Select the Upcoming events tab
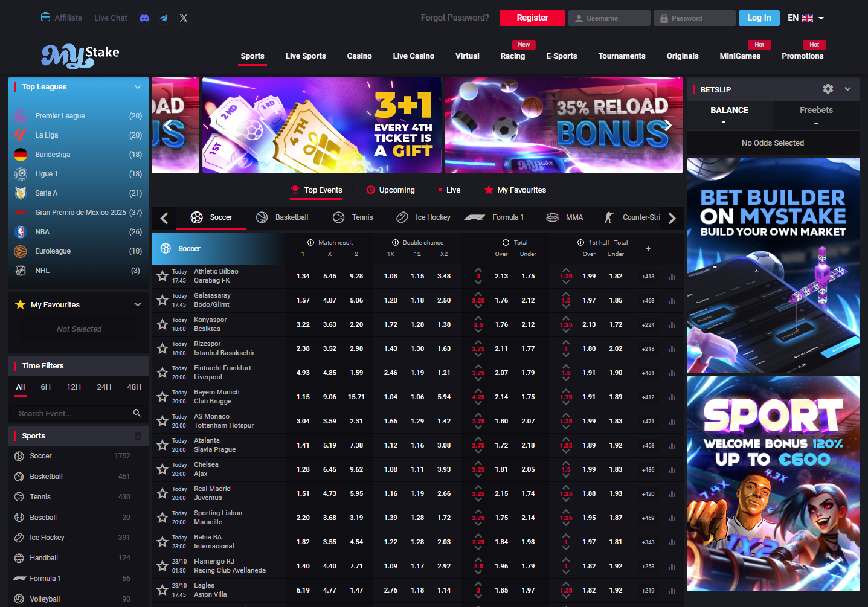Screen dimensions: 868x607 (390, 190)
